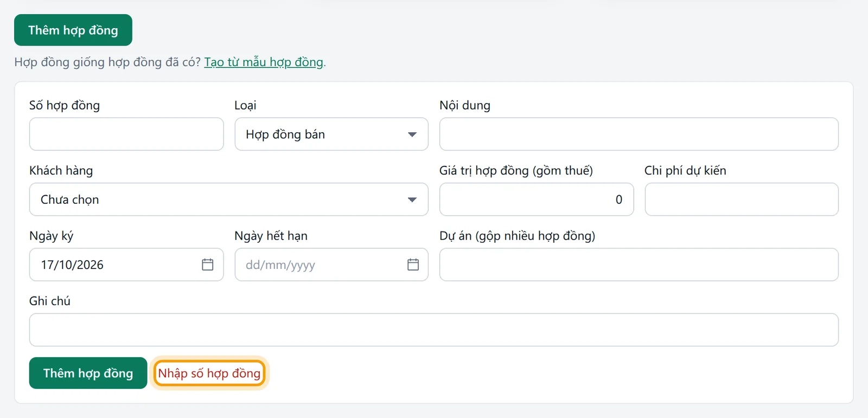
Task: Click the Ngày ký date field 17/10/2026
Action: tap(126, 265)
